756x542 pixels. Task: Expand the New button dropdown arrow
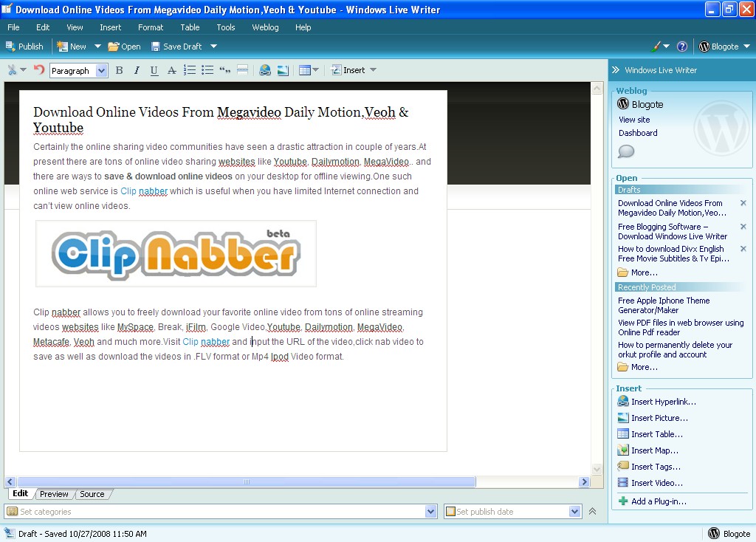point(97,47)
